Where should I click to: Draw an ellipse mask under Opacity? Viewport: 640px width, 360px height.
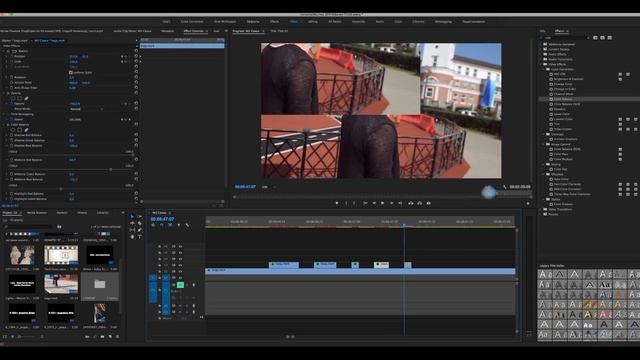point(13,98)
